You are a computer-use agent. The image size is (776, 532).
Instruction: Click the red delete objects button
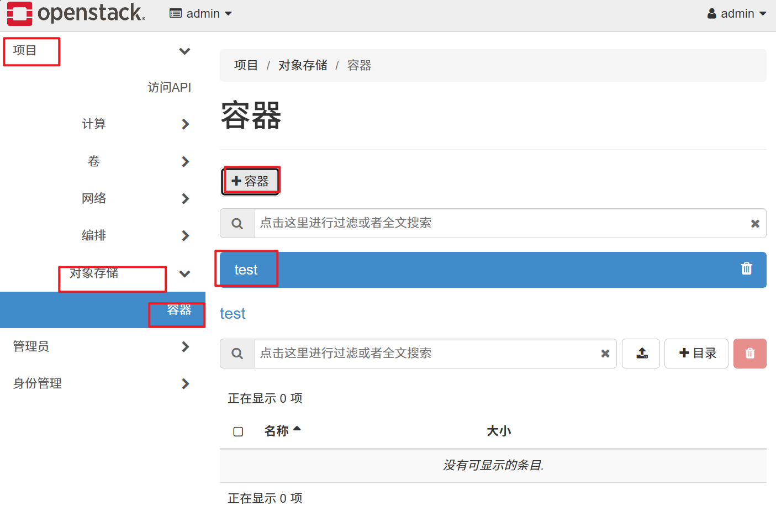(x=750, y=354)
